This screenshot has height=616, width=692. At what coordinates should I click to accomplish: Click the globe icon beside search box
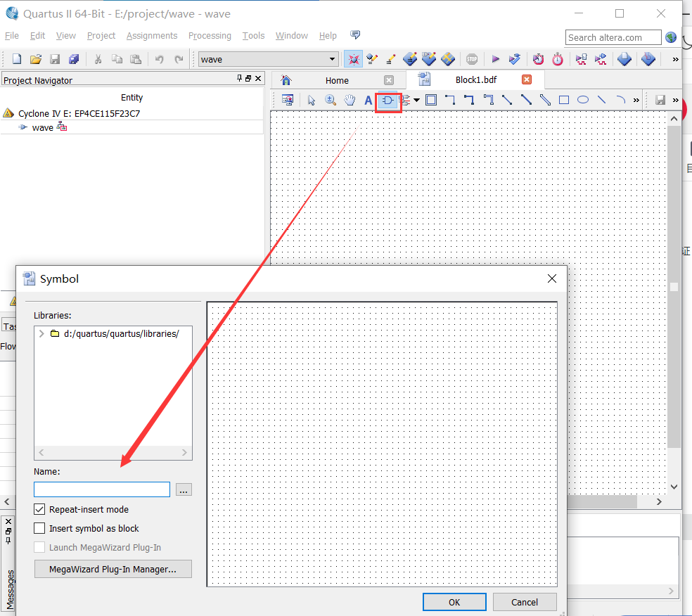[671, 37]
